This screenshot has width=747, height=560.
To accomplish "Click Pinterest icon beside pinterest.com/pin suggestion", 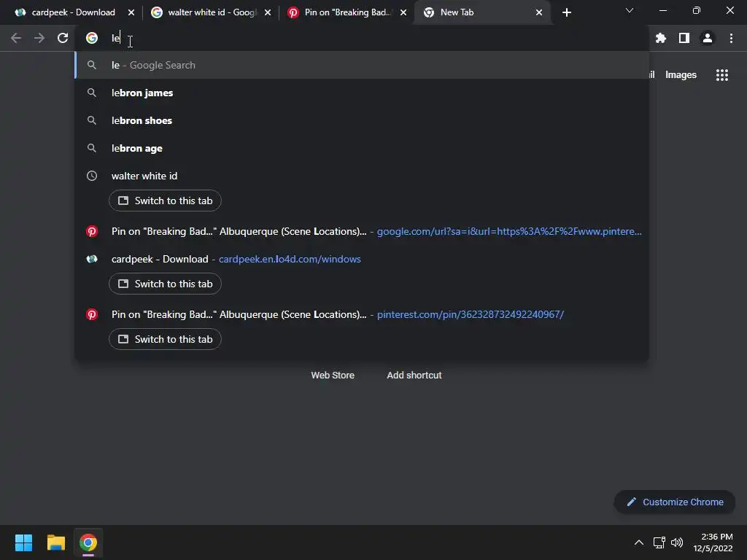I will coord(92,314).
